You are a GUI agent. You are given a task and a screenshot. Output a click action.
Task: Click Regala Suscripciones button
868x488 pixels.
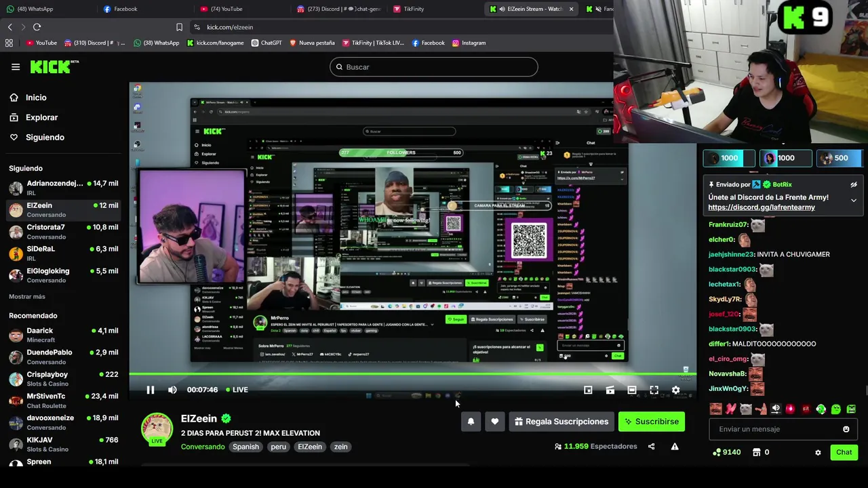(561, 422)
